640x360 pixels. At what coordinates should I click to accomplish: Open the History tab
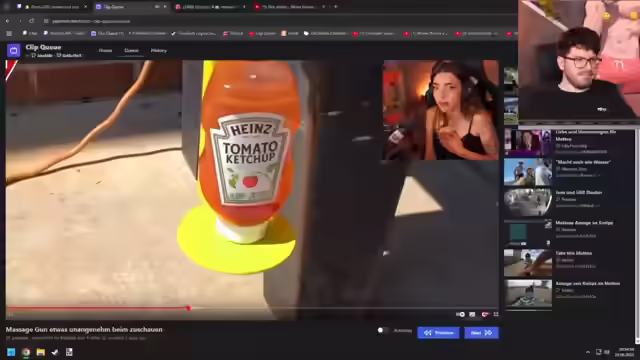(x=159, y=51)
